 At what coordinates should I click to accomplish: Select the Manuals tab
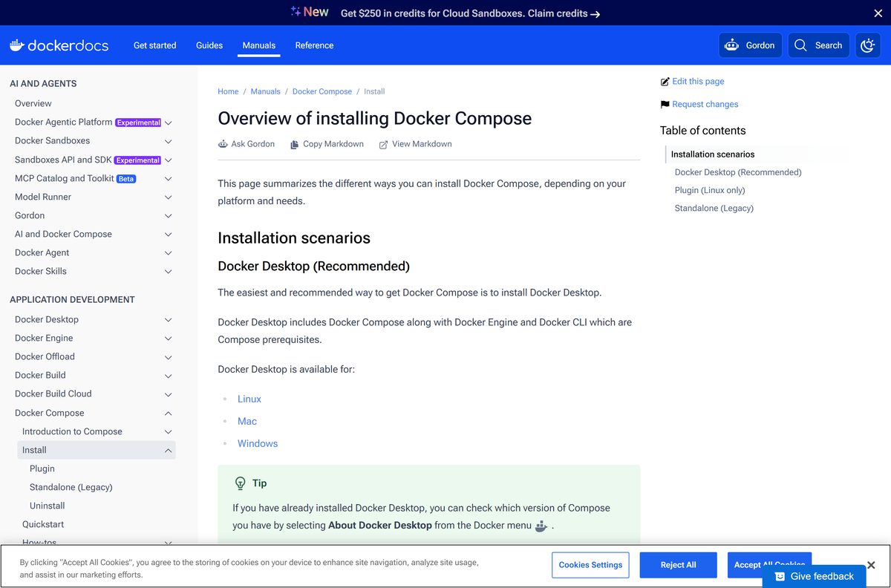pos(259,45)
